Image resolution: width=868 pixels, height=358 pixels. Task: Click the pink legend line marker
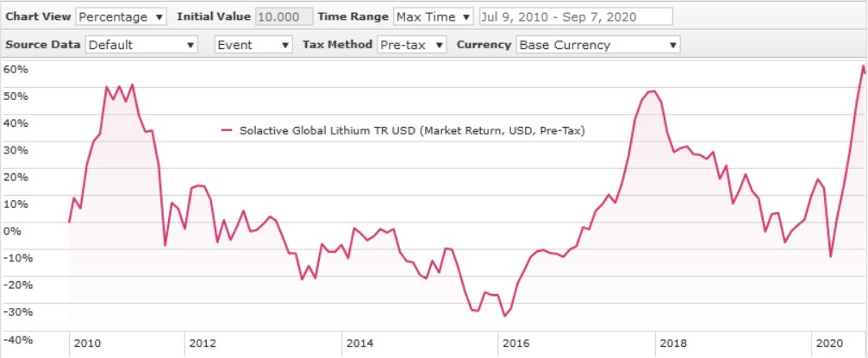pyautogui.click(x=228, y=131)
